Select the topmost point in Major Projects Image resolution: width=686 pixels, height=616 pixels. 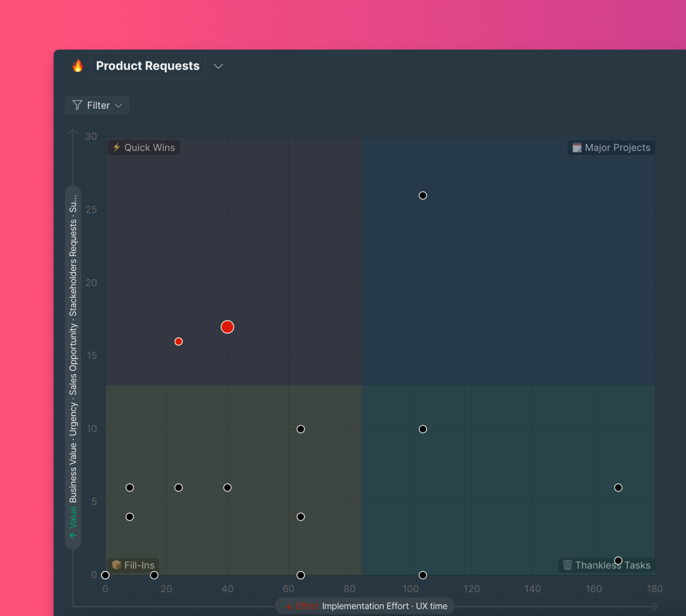(x=423, y=195)
